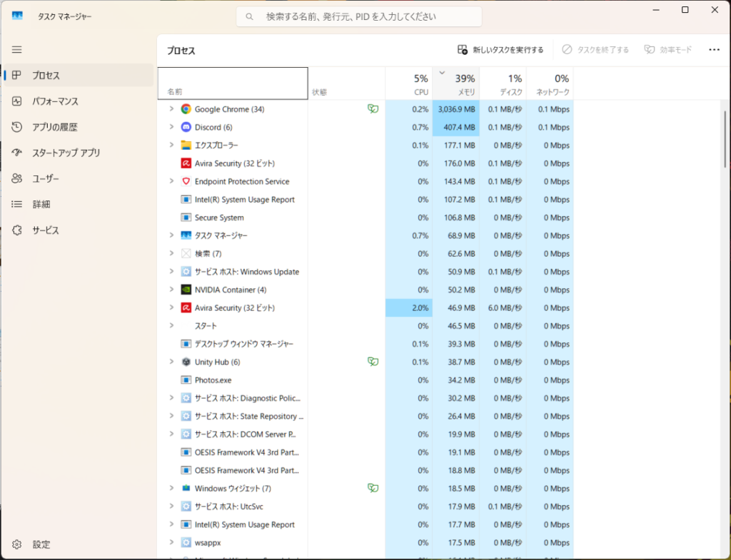Click the NVIDIA Container icon
The width and height of the screenshot is (731, 560).
click(x=186, y=290)
